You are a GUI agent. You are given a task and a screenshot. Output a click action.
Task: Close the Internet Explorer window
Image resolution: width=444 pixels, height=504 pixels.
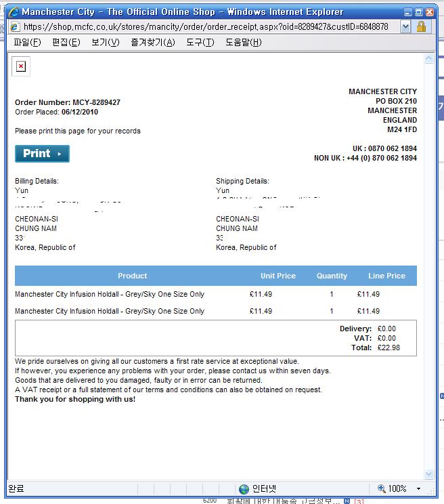pos(430,12)
